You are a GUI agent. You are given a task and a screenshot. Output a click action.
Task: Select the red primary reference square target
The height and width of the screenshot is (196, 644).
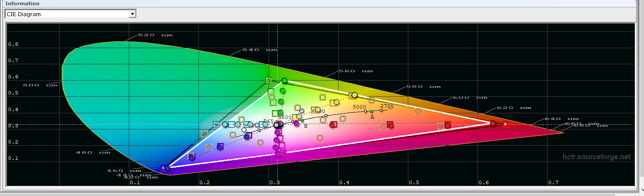pyautogui.click(x=506, y=124)
